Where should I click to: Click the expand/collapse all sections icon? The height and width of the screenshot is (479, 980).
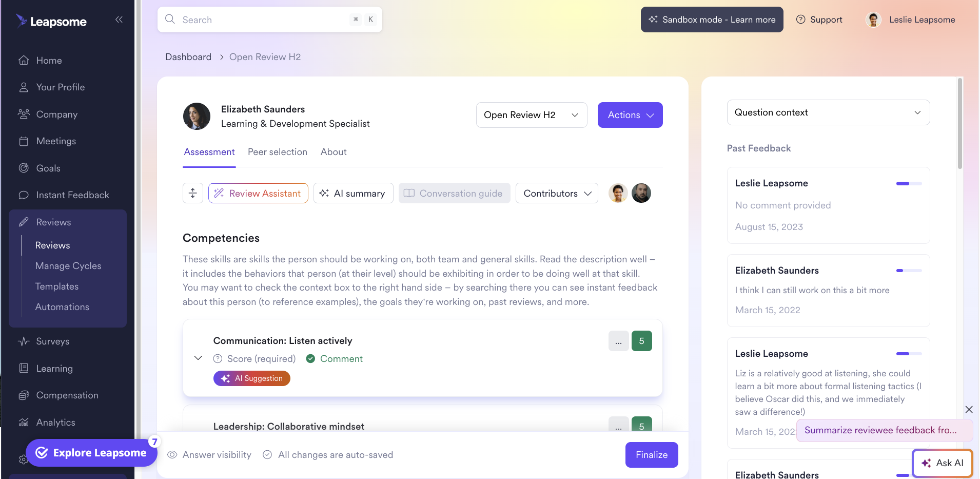[x=193, y=193]
